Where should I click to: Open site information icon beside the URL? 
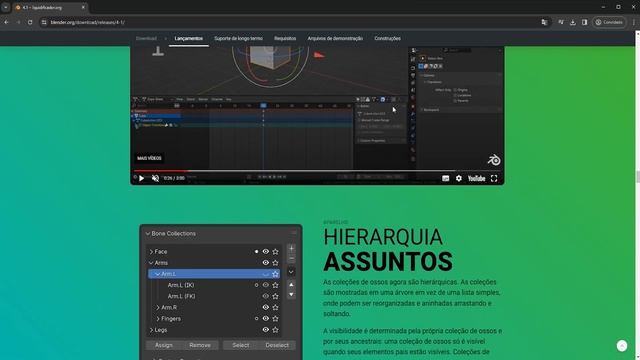pos(44,22)
